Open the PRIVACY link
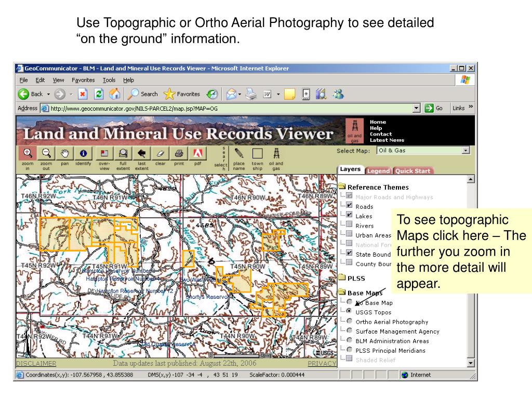 click(x=322, y=363)
